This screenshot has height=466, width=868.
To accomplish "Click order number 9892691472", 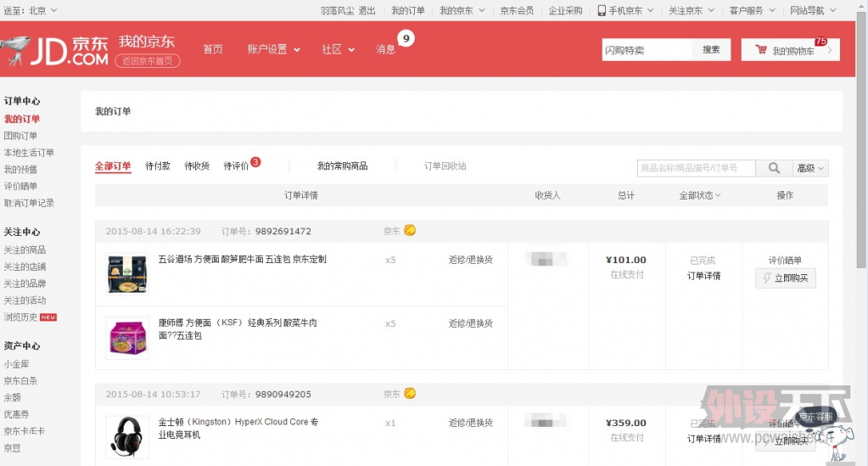I will [x=283, y=231].
